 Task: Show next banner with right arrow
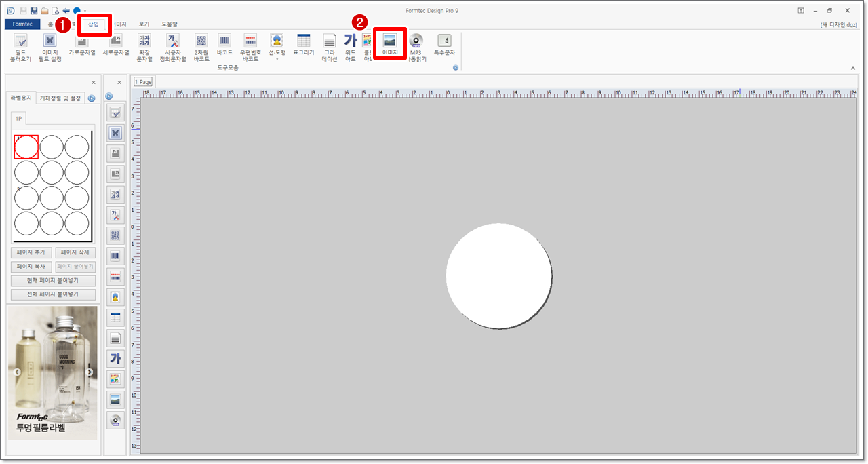pos(90,372)
